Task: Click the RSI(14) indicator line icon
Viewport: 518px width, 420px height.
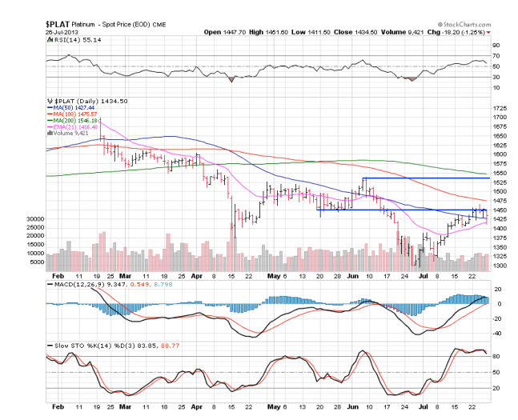Action: pyautogui.click(x=48, y=38)
